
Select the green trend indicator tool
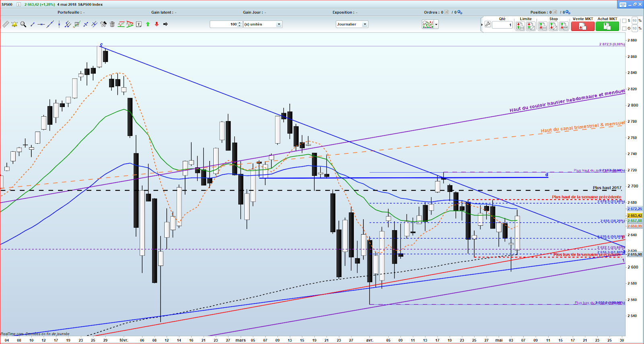click(x=121, y=24)
